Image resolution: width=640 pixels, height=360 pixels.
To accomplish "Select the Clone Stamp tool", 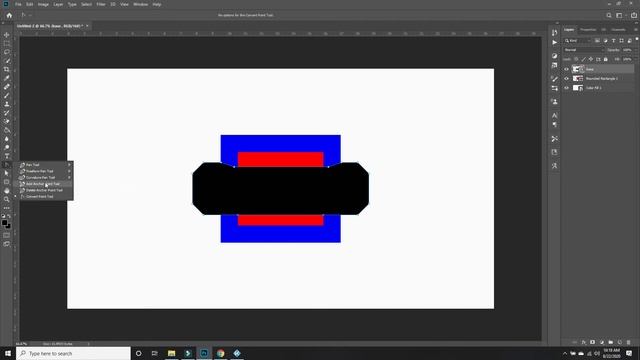I will click(7, 104).
